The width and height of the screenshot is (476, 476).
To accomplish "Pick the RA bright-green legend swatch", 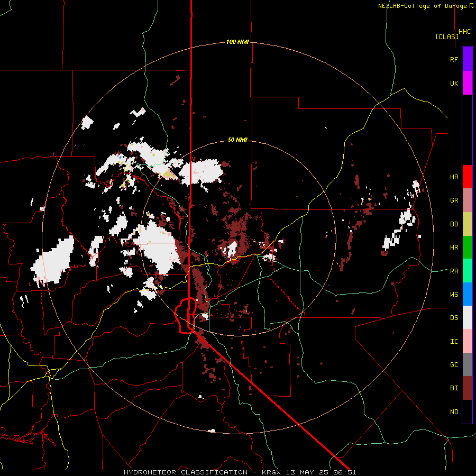I will (467, 271).
